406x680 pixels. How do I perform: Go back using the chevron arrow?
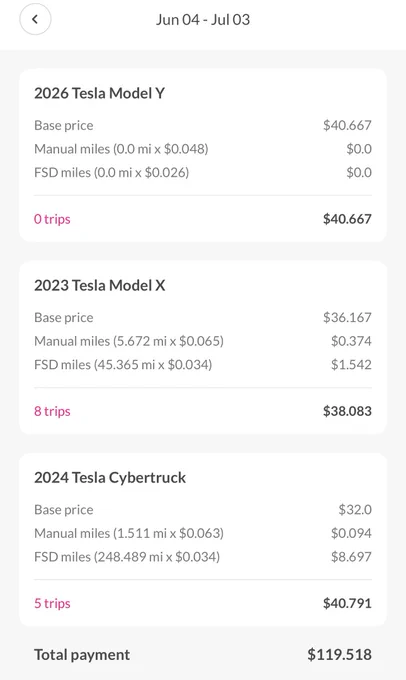(x=35, y=19)
